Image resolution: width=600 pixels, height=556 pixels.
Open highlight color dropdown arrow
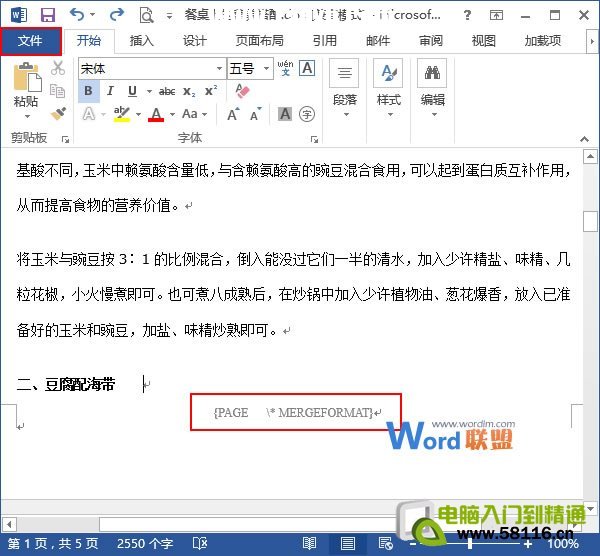click(x=138, y=114)
